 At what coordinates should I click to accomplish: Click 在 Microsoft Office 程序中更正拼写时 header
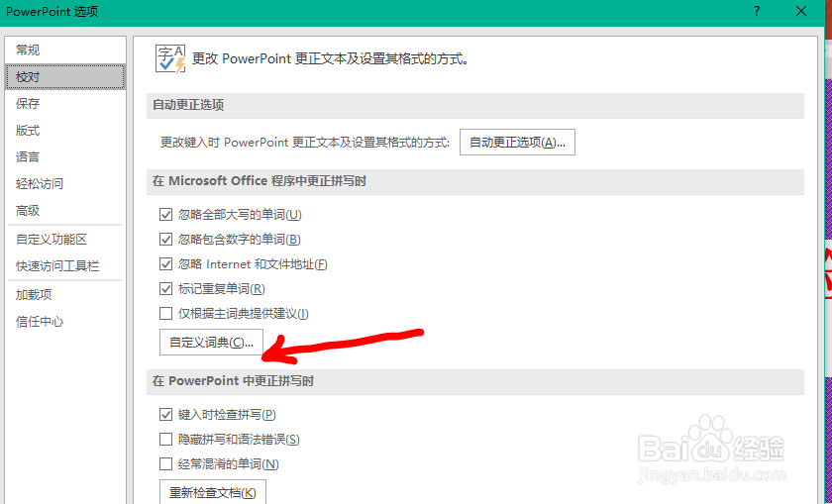(474, 181)
